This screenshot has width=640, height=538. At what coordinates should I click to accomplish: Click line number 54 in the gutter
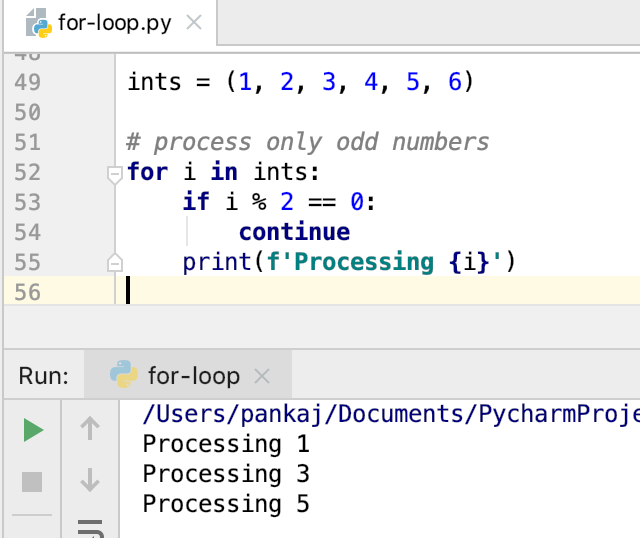point(27,232)
